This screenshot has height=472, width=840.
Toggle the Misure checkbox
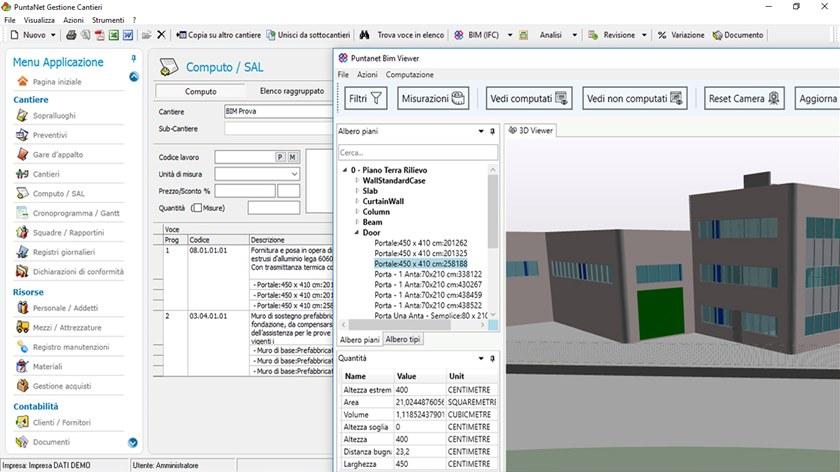(195, 208)
